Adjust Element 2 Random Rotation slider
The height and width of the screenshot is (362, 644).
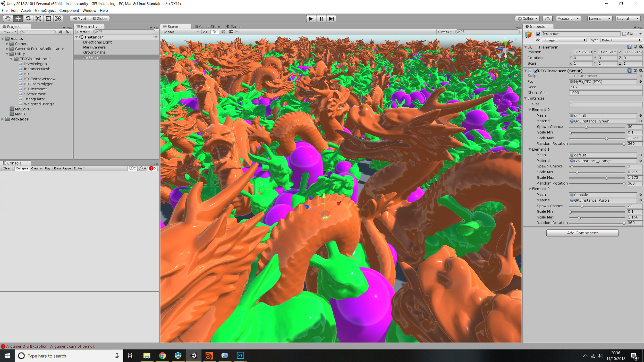[x=597, y=223]
